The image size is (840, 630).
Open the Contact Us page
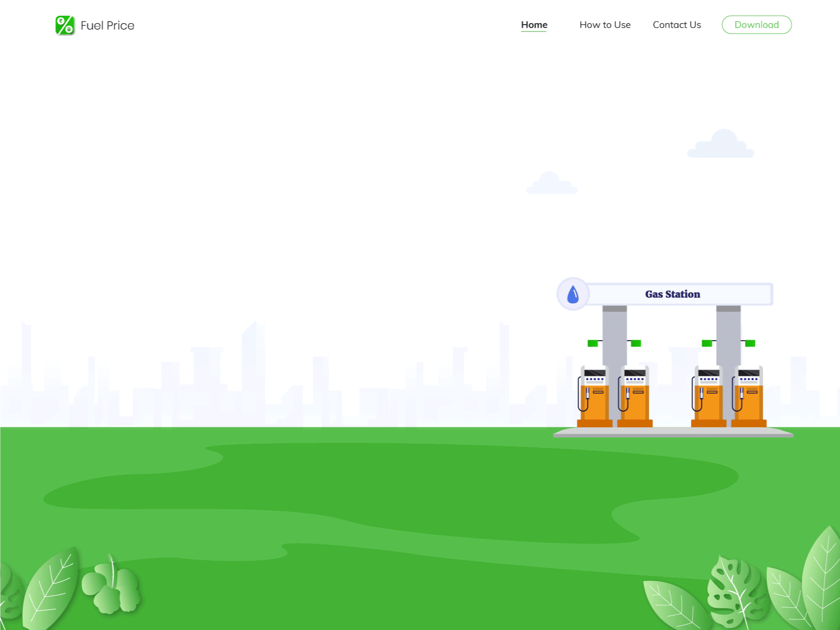677,25
